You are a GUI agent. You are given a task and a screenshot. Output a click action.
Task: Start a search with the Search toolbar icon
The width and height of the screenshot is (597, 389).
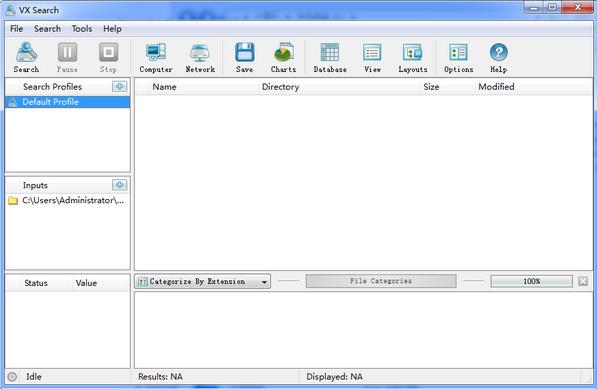(26, 57)
